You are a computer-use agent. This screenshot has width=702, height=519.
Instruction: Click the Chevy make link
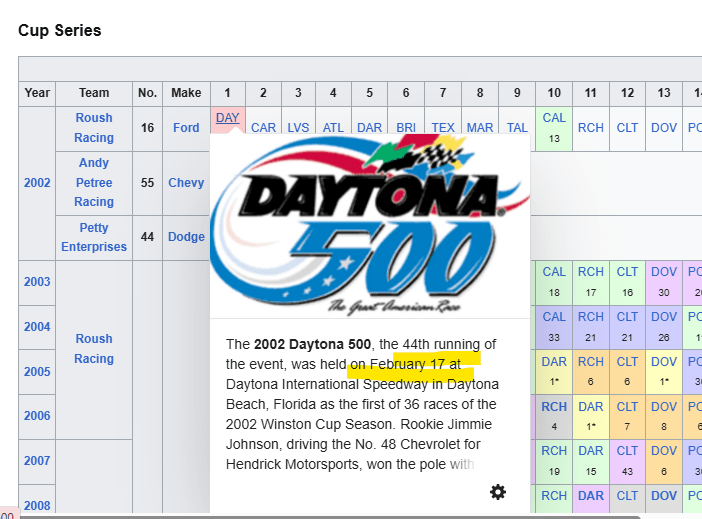point(186,183)
